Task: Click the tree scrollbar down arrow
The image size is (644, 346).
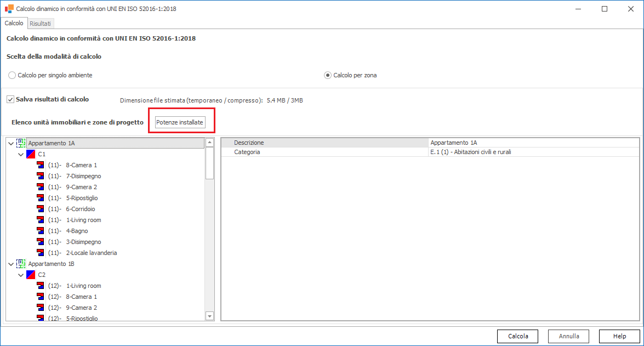Action: [209, 316]
